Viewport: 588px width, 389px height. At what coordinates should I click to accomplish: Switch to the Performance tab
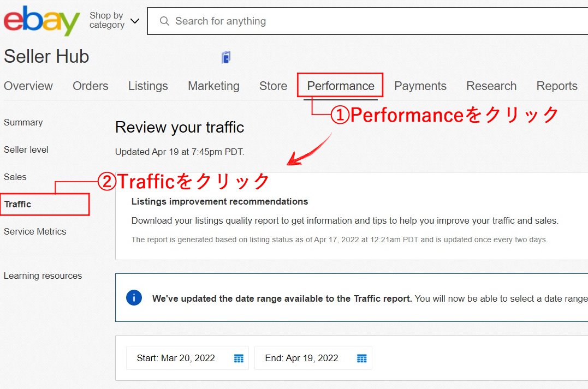click(340, 86)
